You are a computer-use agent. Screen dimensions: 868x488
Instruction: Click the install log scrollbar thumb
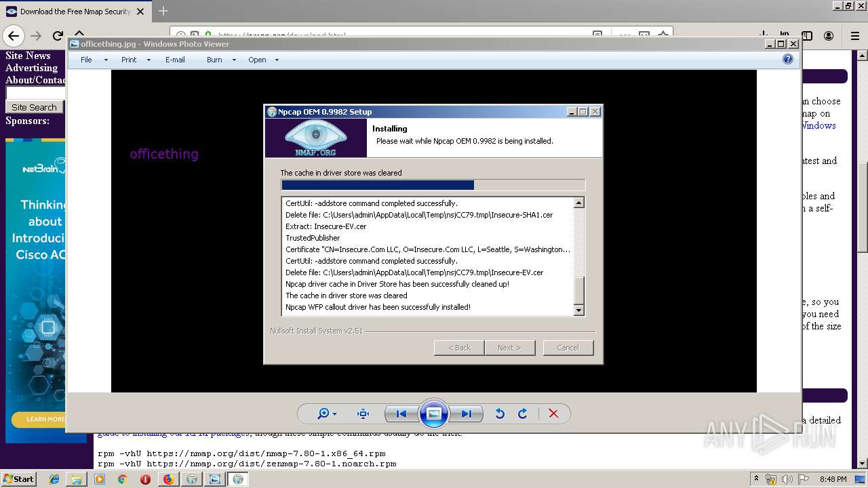coord(578,291)
